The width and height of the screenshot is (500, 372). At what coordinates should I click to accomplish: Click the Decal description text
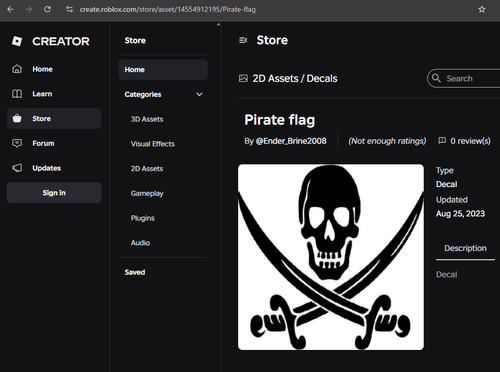[x=447, y=274]
